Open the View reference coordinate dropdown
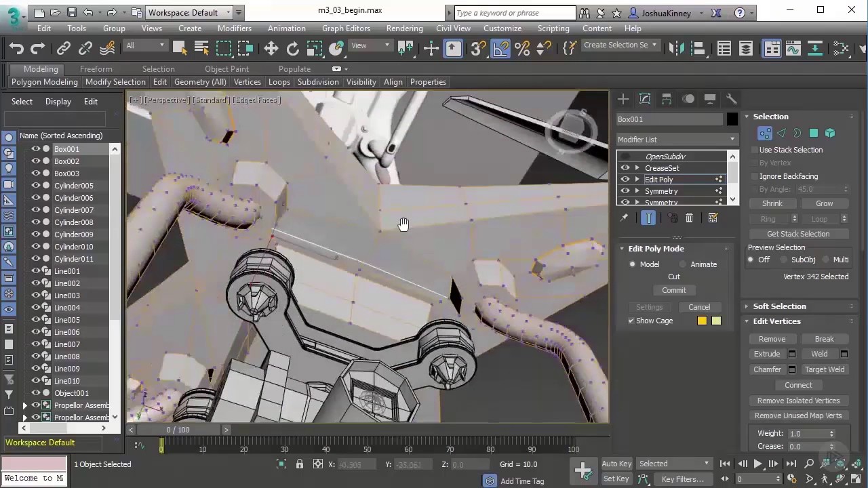 click(x=371, y=45)
